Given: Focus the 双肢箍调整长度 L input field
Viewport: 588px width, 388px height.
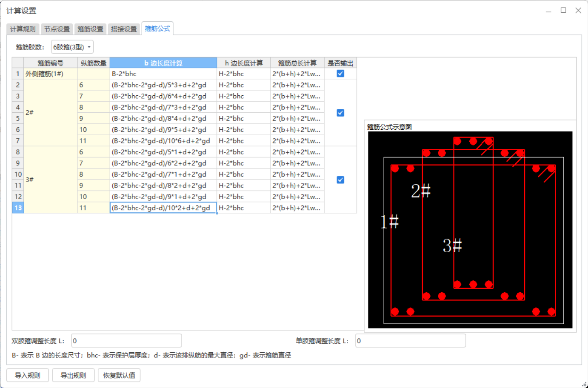Looking at the screenshot, I should (126, 341).
